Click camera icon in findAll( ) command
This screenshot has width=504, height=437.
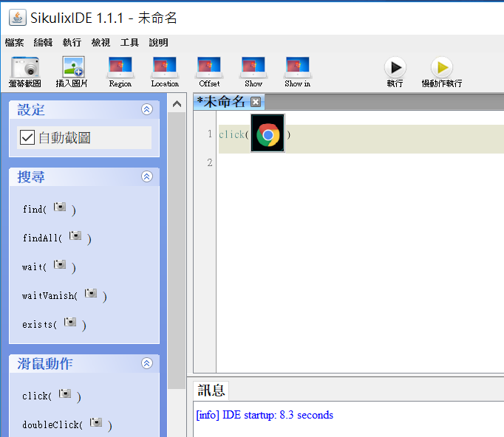75,235
